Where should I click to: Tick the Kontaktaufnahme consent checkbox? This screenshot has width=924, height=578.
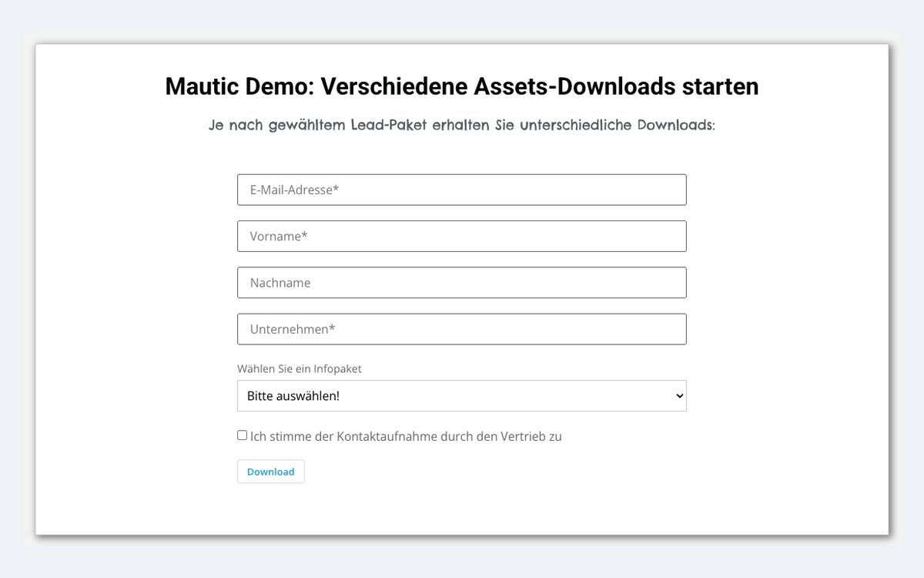tap(242, 435)
